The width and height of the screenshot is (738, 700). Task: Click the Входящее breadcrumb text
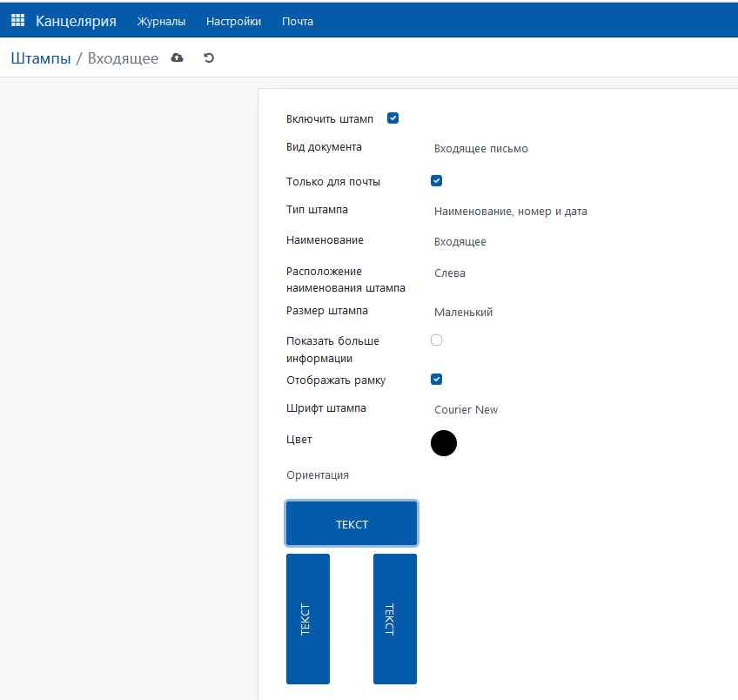123,58
